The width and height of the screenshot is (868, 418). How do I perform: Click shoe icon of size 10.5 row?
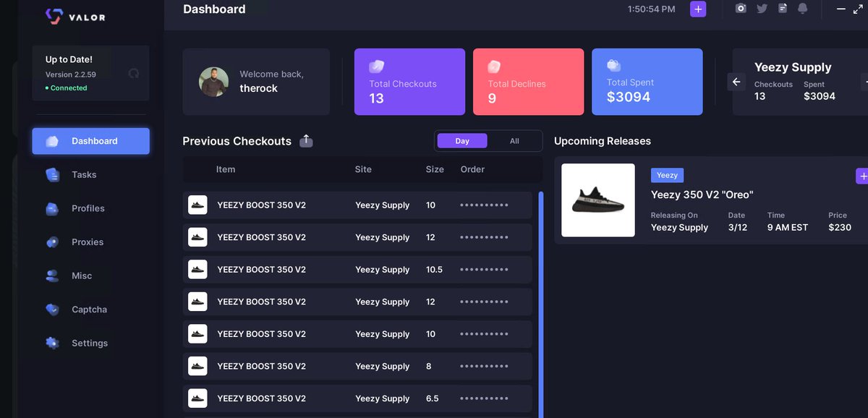[x=197, y=269]
